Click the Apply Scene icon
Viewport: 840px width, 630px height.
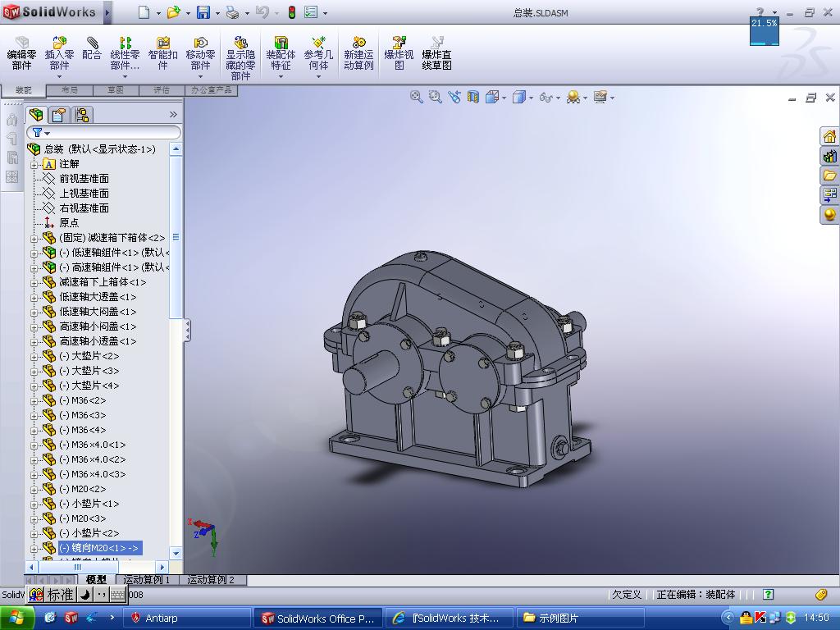tap(573, 97)
